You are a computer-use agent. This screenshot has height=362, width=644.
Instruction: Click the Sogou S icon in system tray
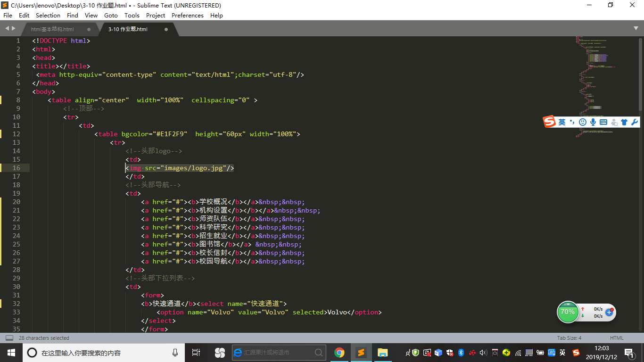pos(576,353)
